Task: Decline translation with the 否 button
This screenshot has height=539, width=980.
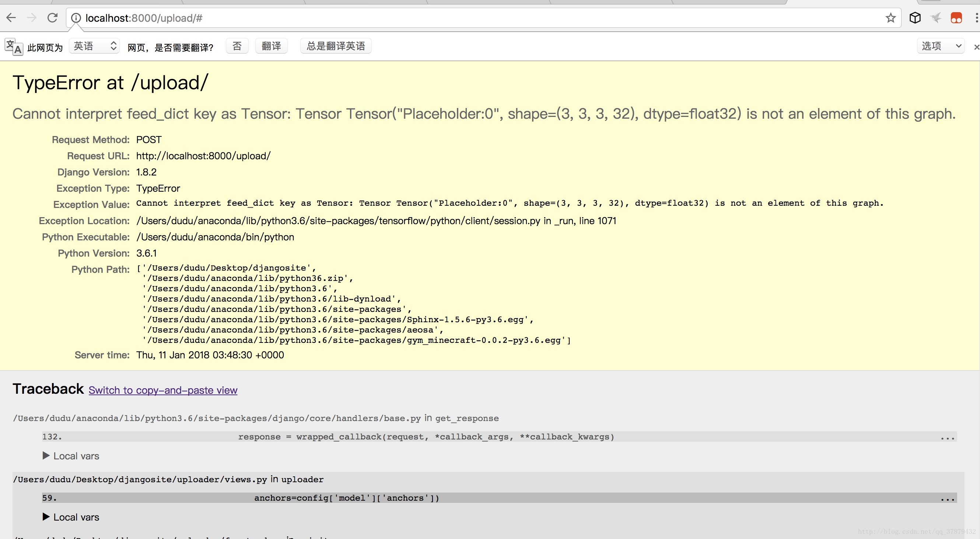Action: (237, 46)
